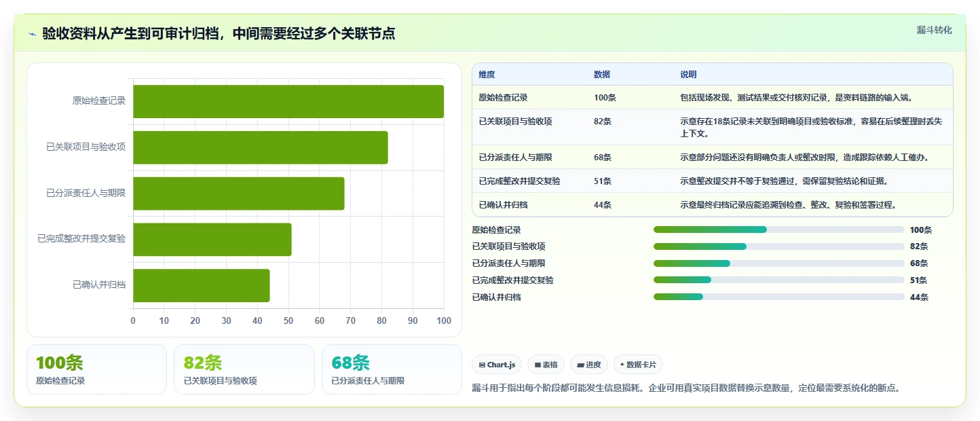Image resolution: width=980 pixels, height=421 pixels.
Task: Open the 82条 已关联项目与验收项 data card
Action: tap(244, 369)
